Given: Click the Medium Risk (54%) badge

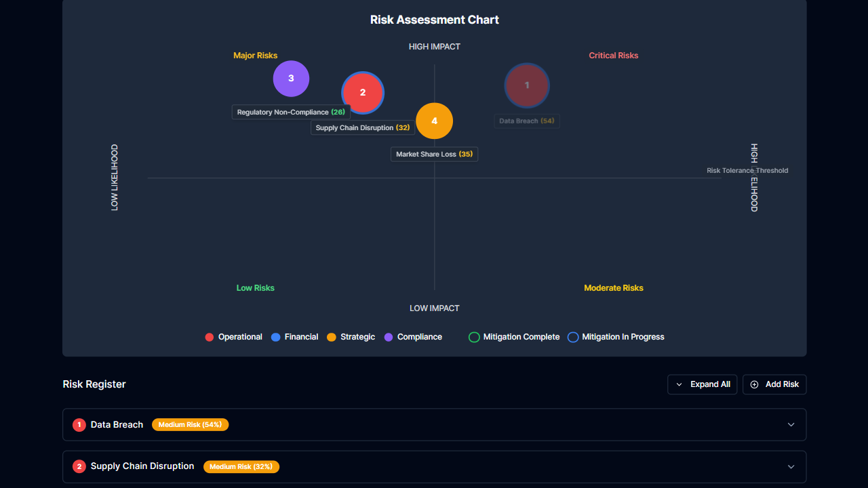Looking at the screenshot, I should 190,424.
